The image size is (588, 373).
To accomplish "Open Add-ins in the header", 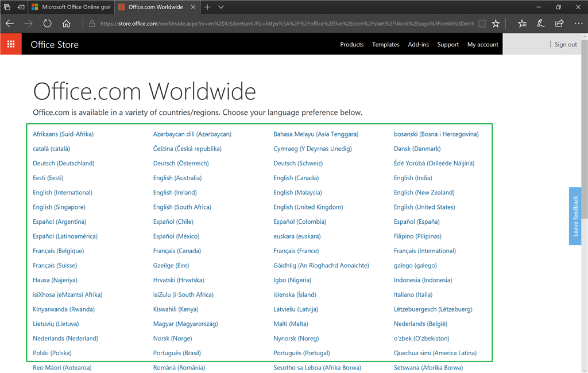I will 418,44.
